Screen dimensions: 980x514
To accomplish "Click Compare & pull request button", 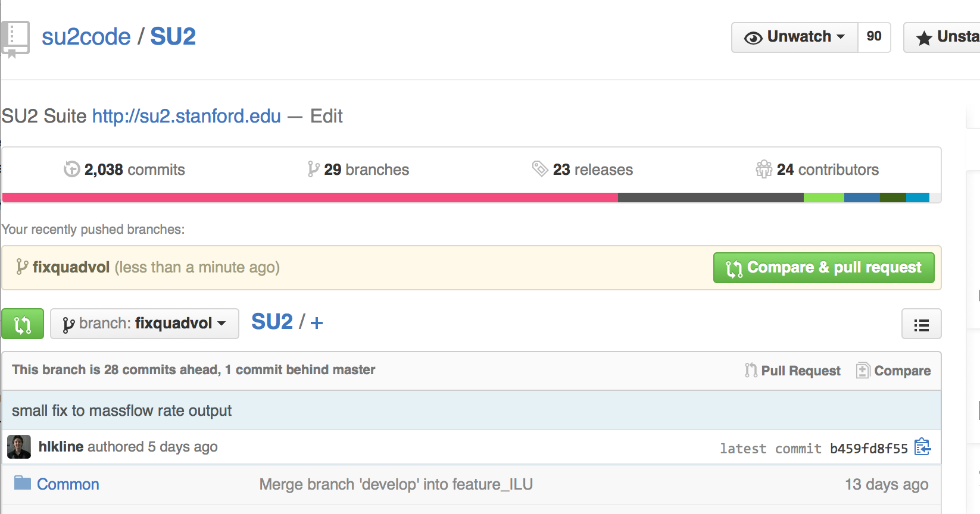I will 824,268.
